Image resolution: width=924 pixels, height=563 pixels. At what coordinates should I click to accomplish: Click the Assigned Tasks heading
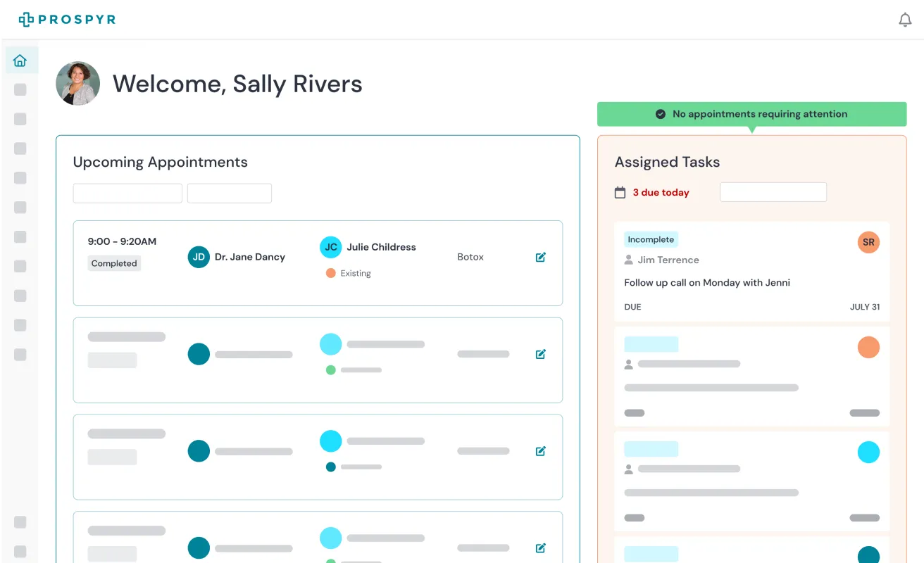667,162
